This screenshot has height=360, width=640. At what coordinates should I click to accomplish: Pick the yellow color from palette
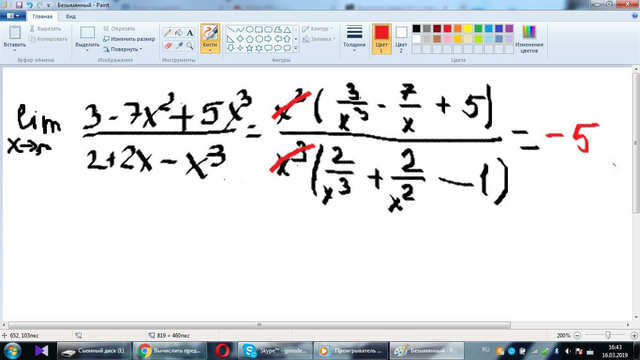click(x=468, y=29)
